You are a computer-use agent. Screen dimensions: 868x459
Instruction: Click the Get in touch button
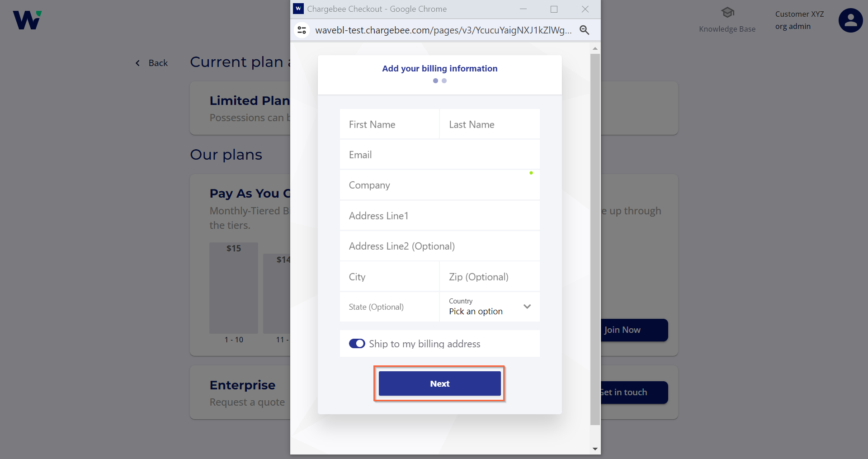[634, 393]
